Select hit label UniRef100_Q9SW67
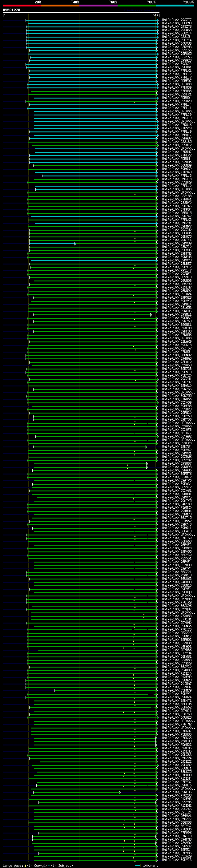 coord(177,464)
